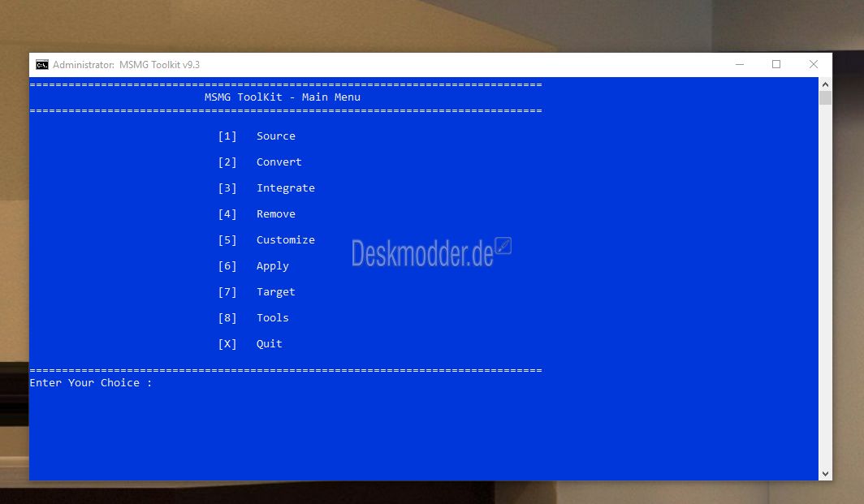Click the 'Remove' menu entry
Image resolution: width=864 pixels, height=504 pixels.
click(x=275, y=213)
